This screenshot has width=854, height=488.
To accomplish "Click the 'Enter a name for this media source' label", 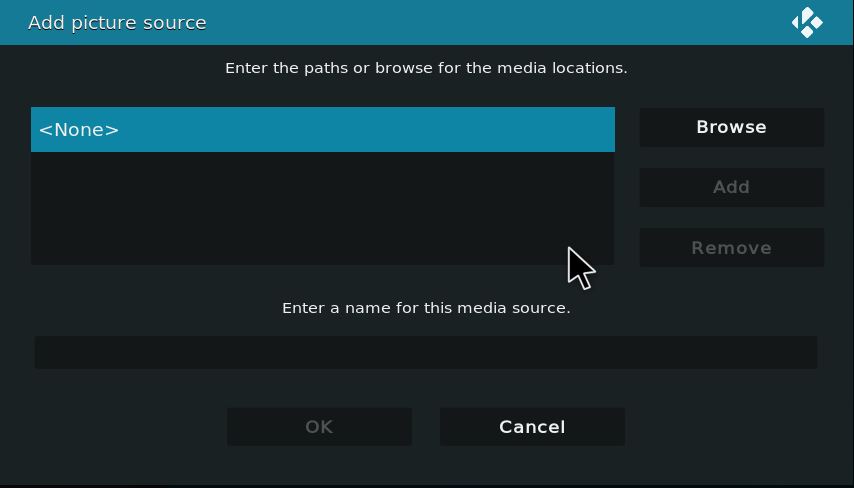I will point(426,308).
